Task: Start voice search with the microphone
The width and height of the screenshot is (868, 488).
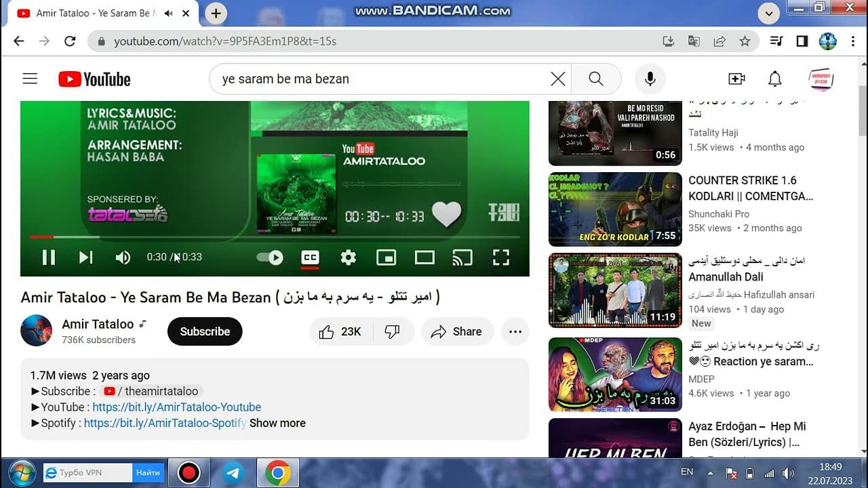Action: pyautogui.click(x=650, y=79)
